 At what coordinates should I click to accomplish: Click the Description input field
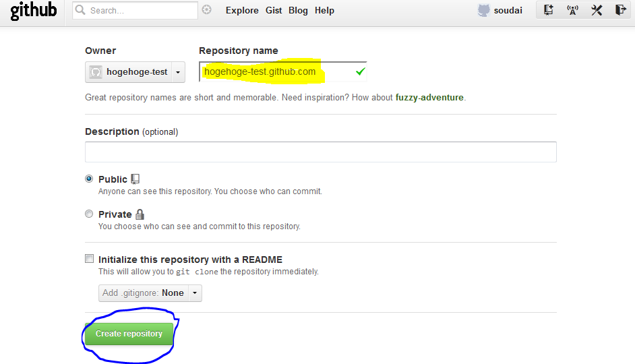click(321, 152)
